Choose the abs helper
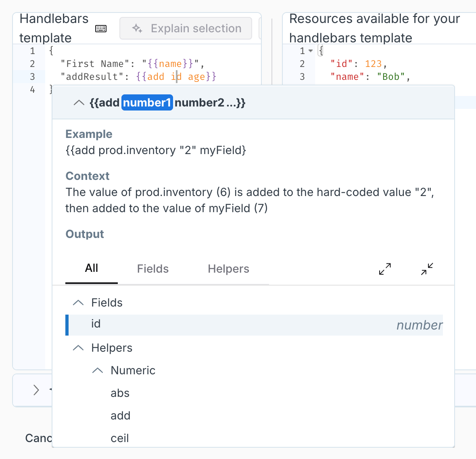Image resolution: width=476 pixels, height=459 pixels. point(120,393)
